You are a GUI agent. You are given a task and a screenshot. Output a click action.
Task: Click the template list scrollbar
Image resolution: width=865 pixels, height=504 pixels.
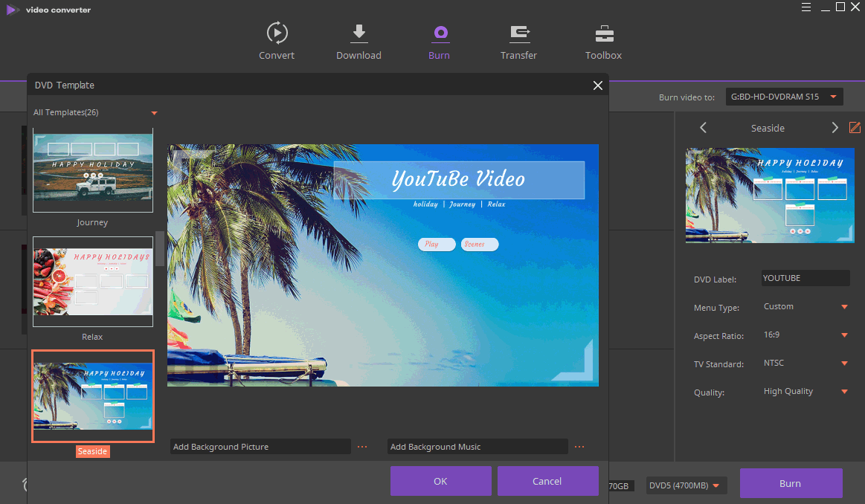click(159, 249)
